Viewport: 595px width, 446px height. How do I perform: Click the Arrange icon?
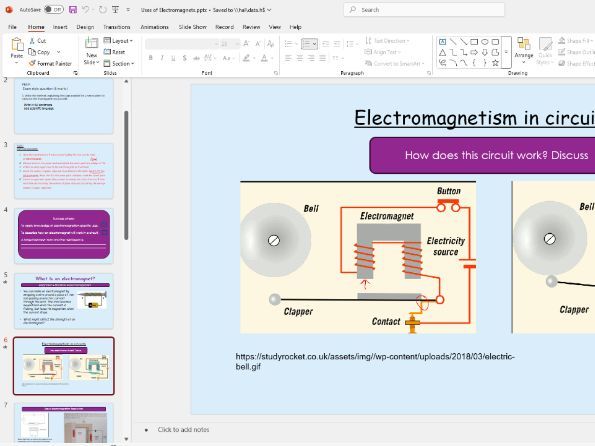coord(524,44)
